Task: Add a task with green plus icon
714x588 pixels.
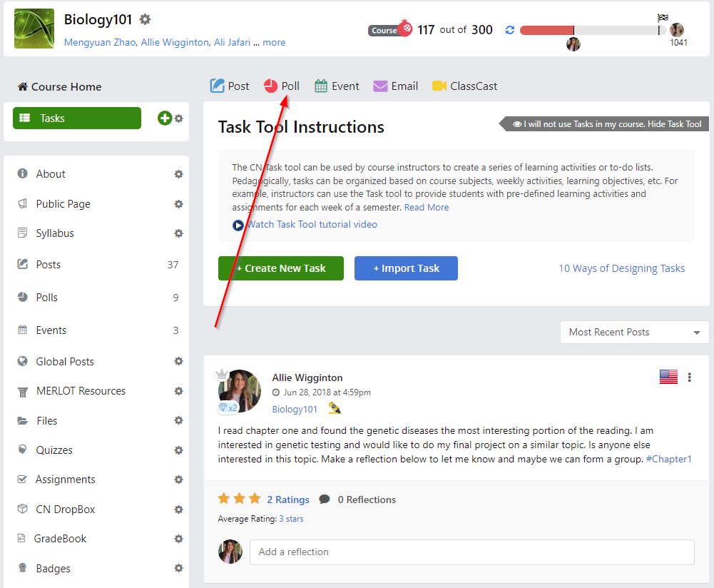Action: point(164,118)
